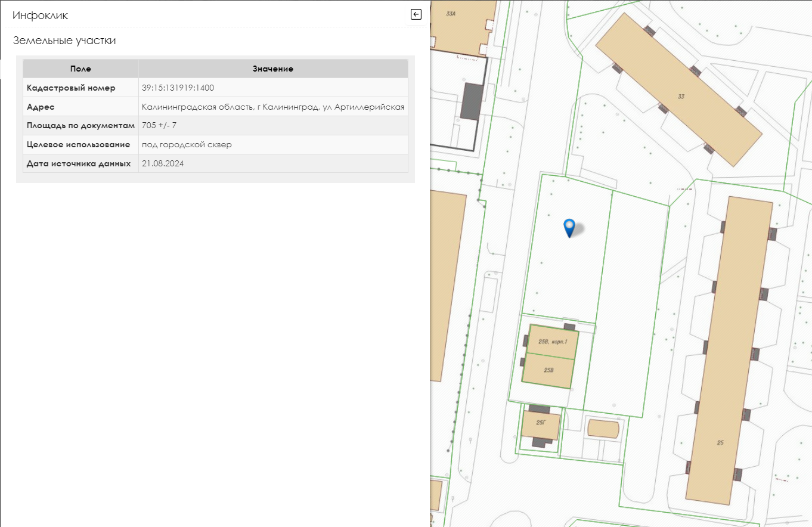Select the Площадь по документам row label
812x527 pixels.
click(x=81, y=125)
